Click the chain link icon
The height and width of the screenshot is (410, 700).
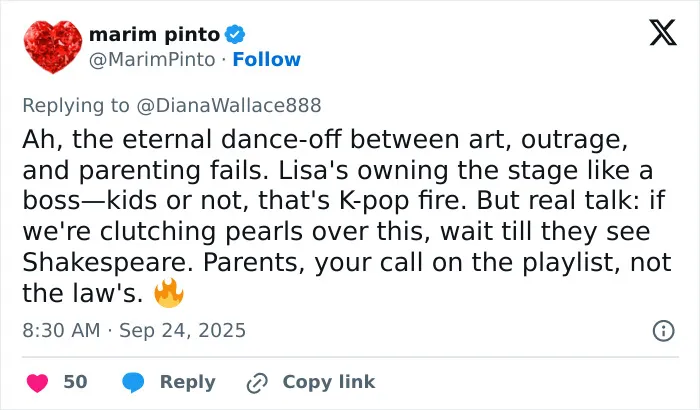257,383
